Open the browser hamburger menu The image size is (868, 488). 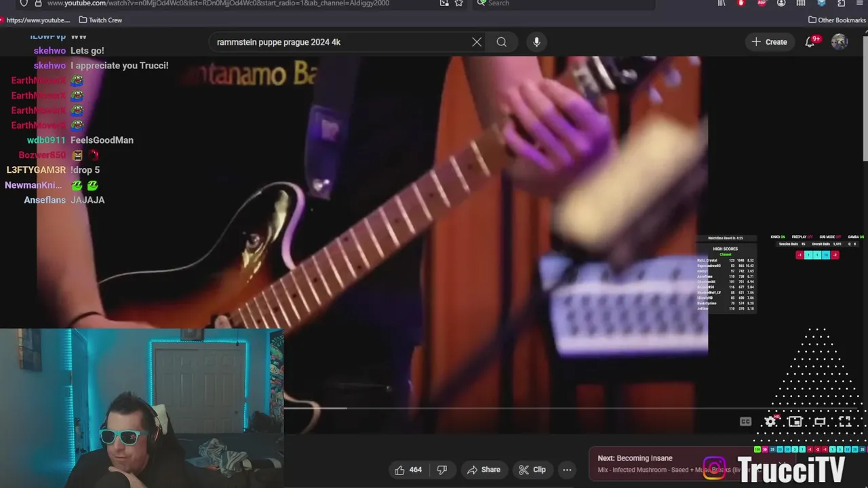click(x=860, y=3)
